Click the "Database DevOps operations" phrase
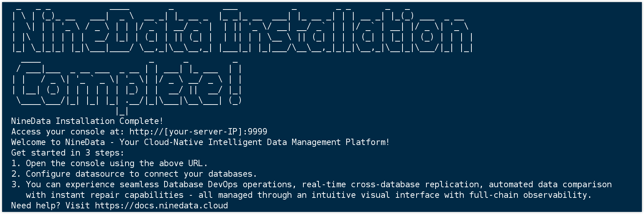Viewport: 644px width, 214px height. [228, 184]
